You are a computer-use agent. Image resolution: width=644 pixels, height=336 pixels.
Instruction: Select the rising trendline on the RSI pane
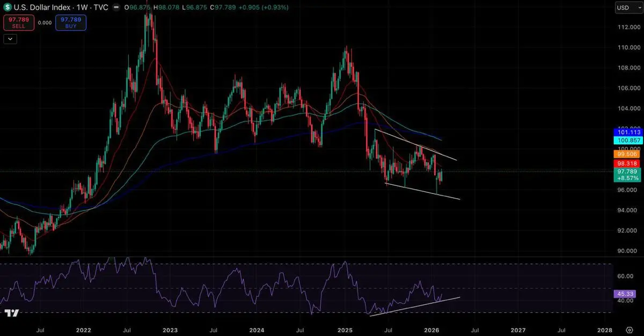[x=415, y=306]
